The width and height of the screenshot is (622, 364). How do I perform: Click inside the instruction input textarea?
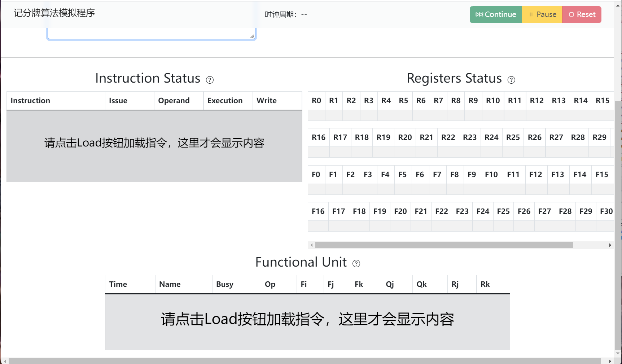pyautogui.click(x=152, y=34)
